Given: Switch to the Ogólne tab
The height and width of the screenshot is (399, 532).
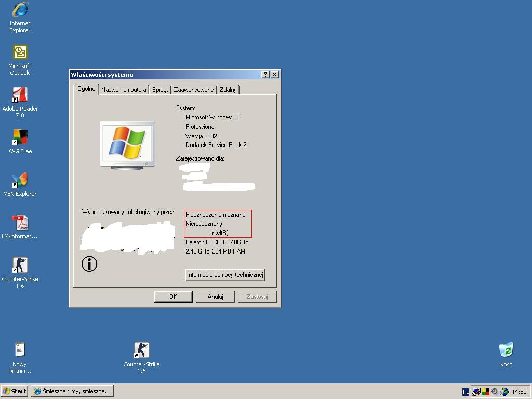Looking at the screenshot, I should [86, 89].
